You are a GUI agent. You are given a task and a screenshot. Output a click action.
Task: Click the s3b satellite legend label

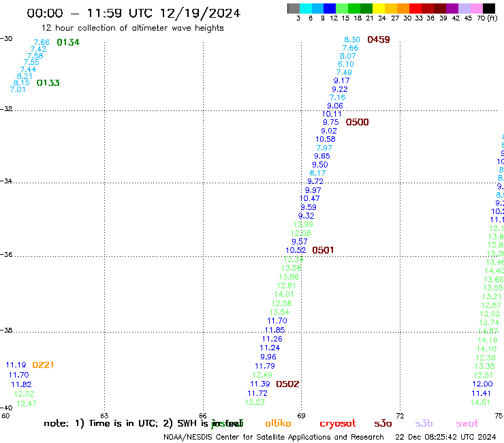pos(424,423)
